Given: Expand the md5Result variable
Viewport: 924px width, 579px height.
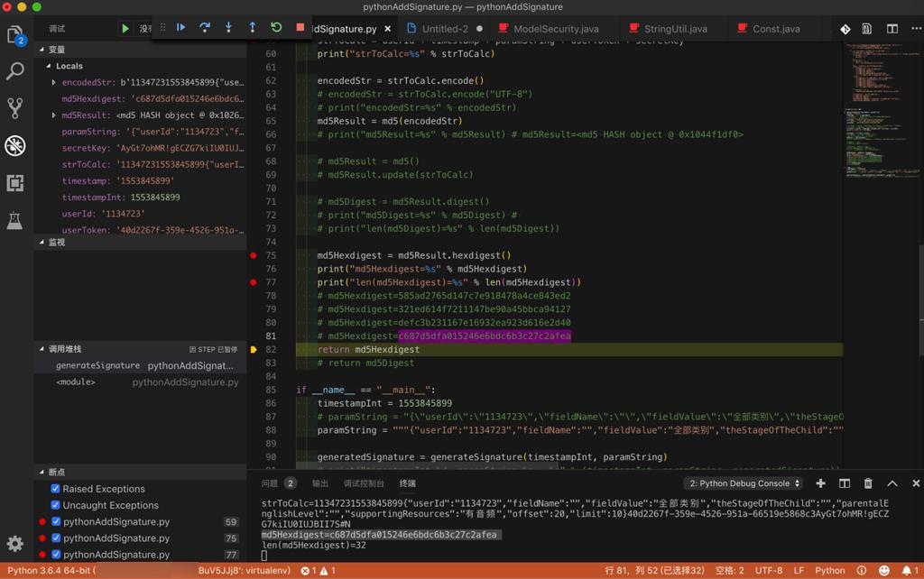Looking at the screenshot, I should click(x=54, y=115).
